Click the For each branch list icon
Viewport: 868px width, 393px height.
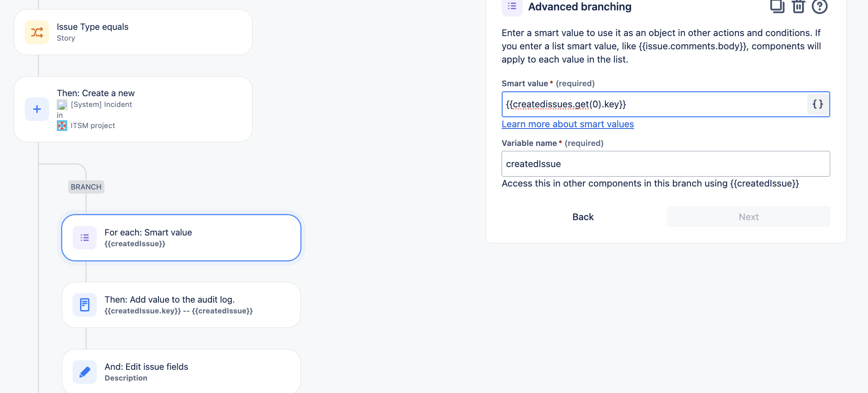[84, 238]
